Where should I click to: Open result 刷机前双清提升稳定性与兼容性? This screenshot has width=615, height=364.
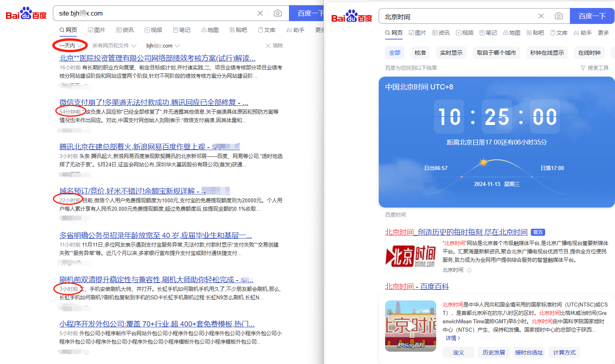[156, 279]
